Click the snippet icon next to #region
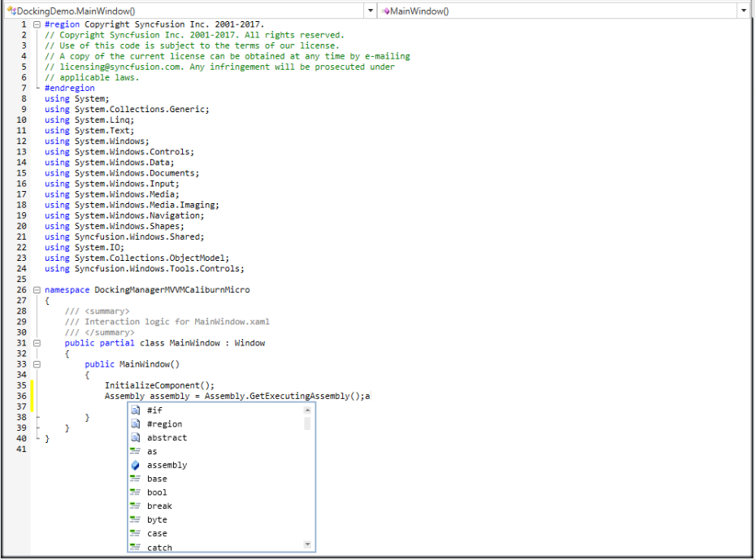 click(136, 424)
